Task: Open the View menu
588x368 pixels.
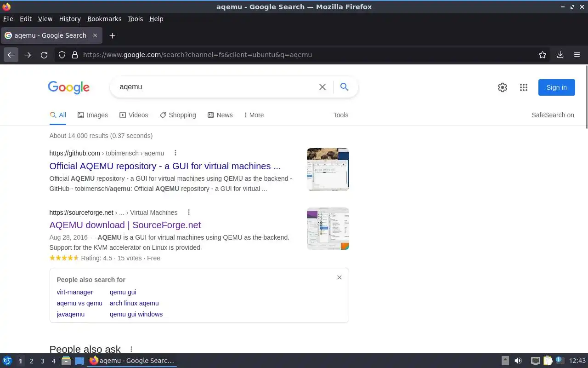Action: click(45, 19)
